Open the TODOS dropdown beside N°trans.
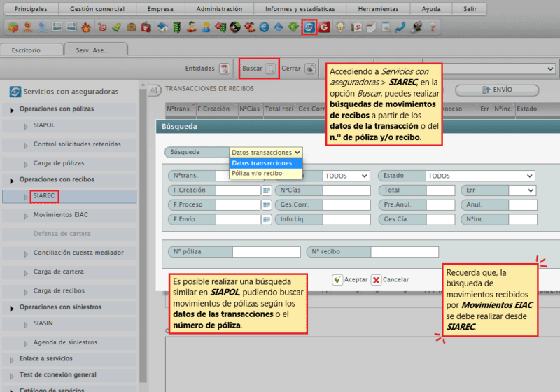 click(x=346, y=176)
